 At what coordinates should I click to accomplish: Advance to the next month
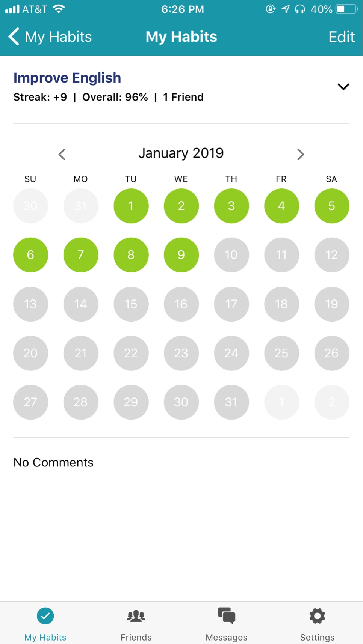[x=300, y=154]
